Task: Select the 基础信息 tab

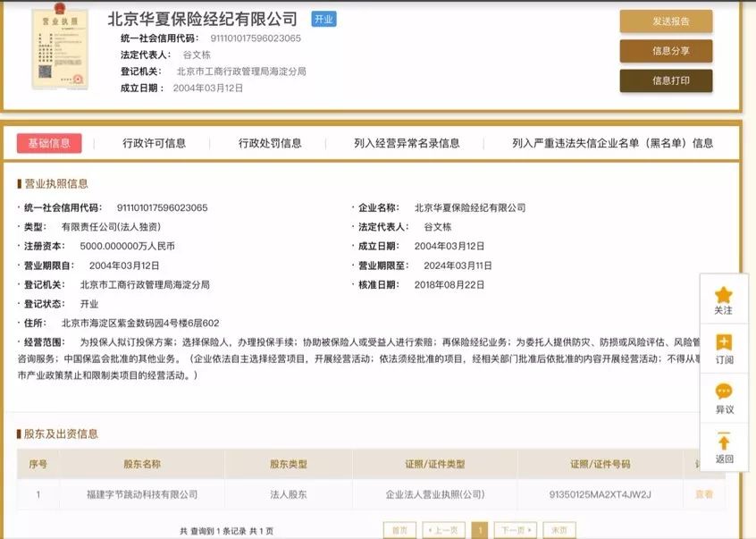Action: [x=49, y=143]
